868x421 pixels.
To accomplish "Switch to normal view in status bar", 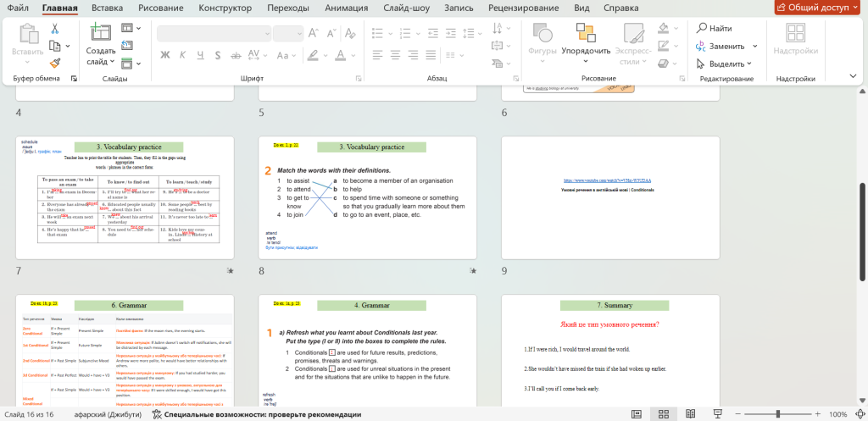I will click(x=637, y=414).
